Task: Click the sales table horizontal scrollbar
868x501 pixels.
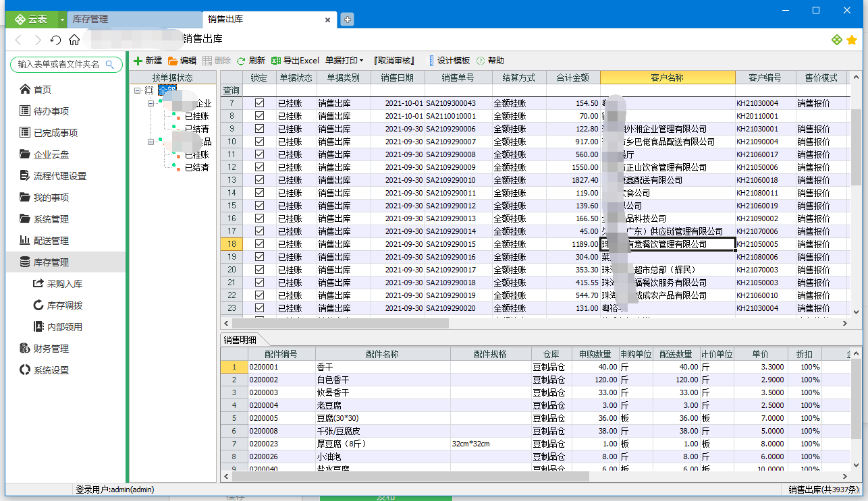Action: [x=341, y=324]
